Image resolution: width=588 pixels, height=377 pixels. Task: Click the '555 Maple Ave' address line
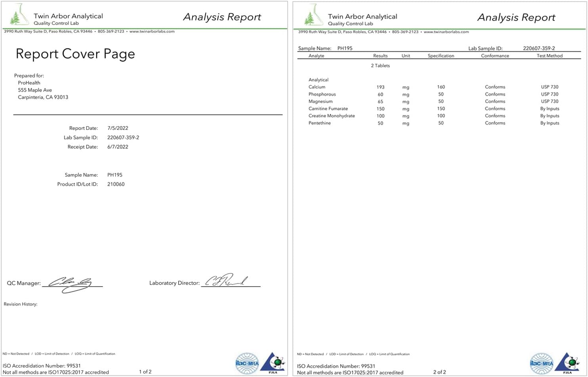pyautogui.click(x=35, y=90)
